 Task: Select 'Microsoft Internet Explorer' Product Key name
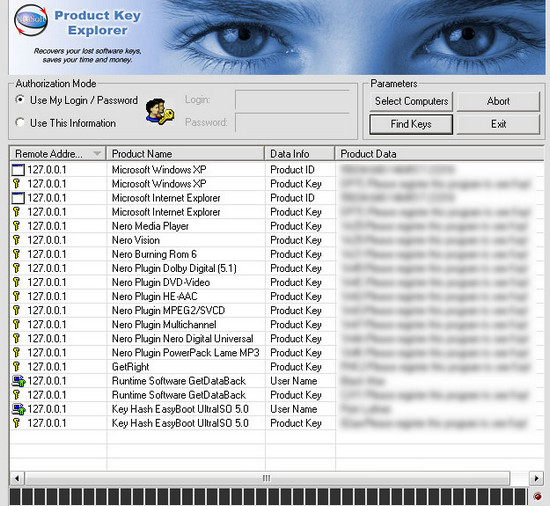coord(166,212)
